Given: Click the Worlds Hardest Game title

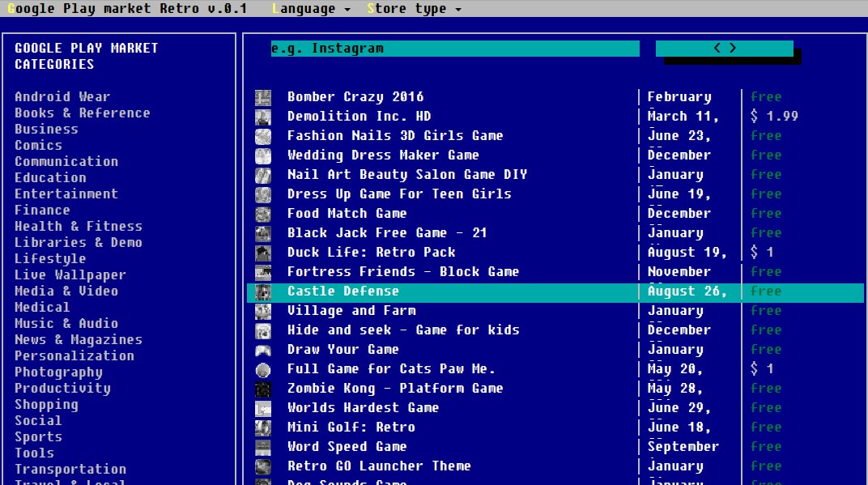Looking at the screenshot, I should (x=363, y=408).
